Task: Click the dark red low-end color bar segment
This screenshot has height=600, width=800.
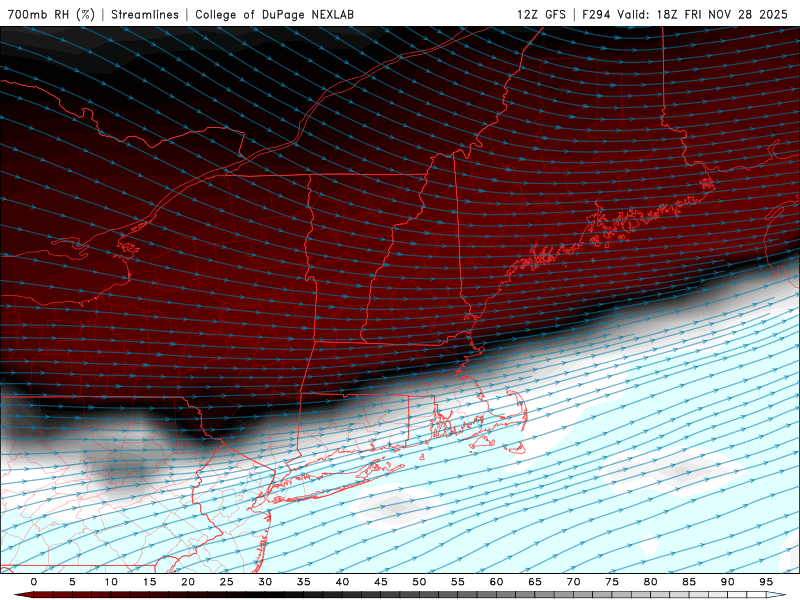Action: pos(24,595)
